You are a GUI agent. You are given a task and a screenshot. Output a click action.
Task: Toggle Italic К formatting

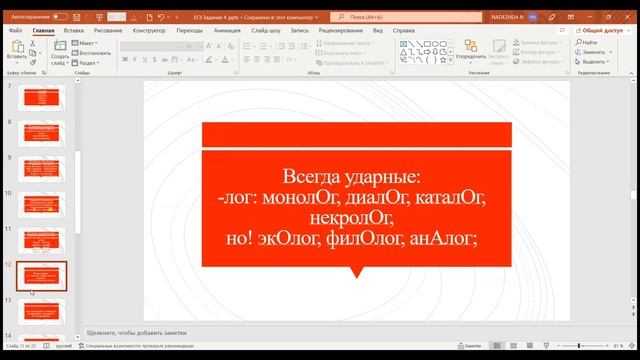(135, 60)
